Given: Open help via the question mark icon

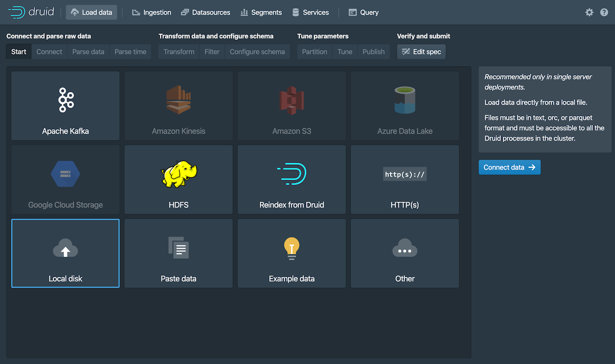Looking at the screenshot, I should [x=604, y=12].
